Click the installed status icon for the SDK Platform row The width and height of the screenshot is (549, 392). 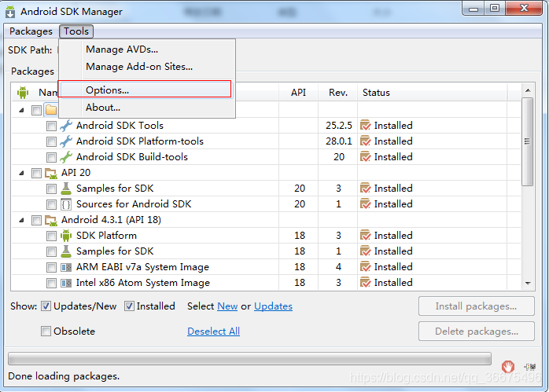[365, 236]
